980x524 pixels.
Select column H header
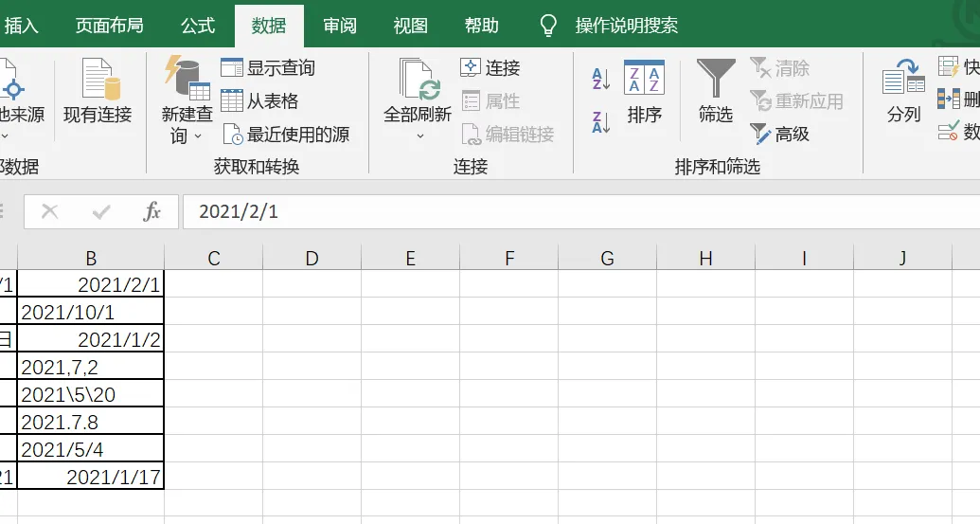(705, 258)
